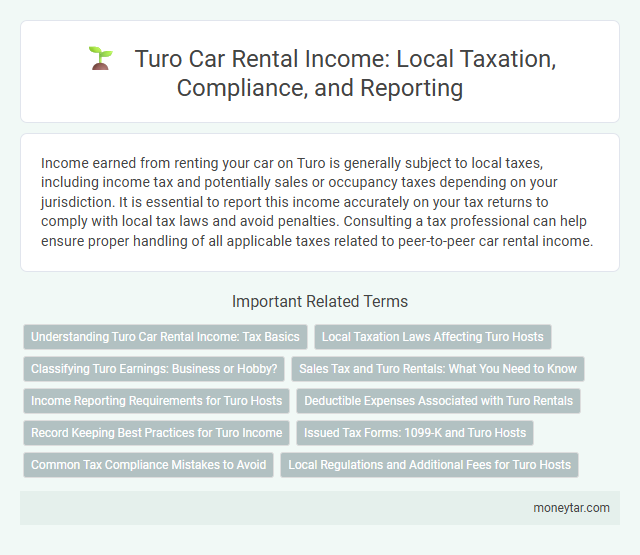
Task: Select 'Common Tax Compliance Mistakes to Avoid' tag
Action: (x=149, y=465)
